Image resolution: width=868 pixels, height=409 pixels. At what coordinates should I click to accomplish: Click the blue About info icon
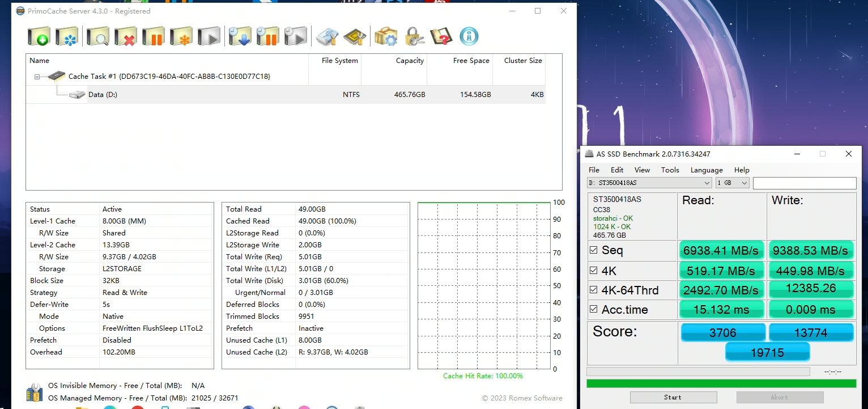click(469, 37)
